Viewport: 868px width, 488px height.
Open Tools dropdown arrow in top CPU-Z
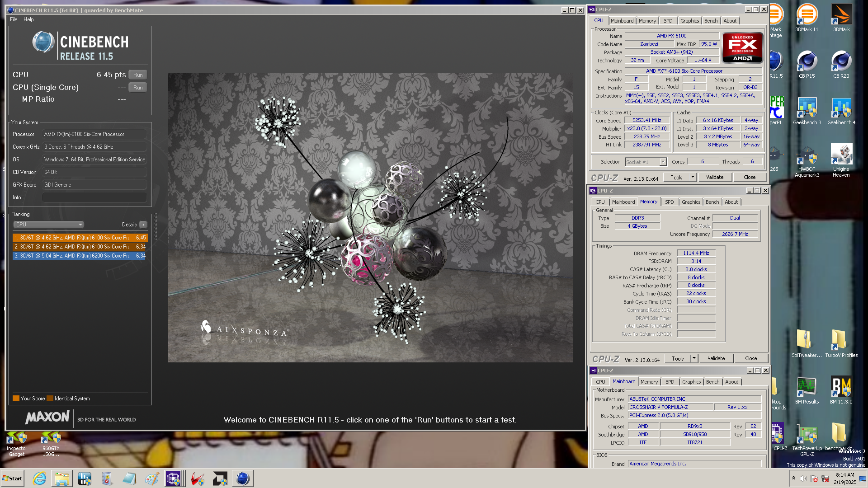click(x=693, y=178)
